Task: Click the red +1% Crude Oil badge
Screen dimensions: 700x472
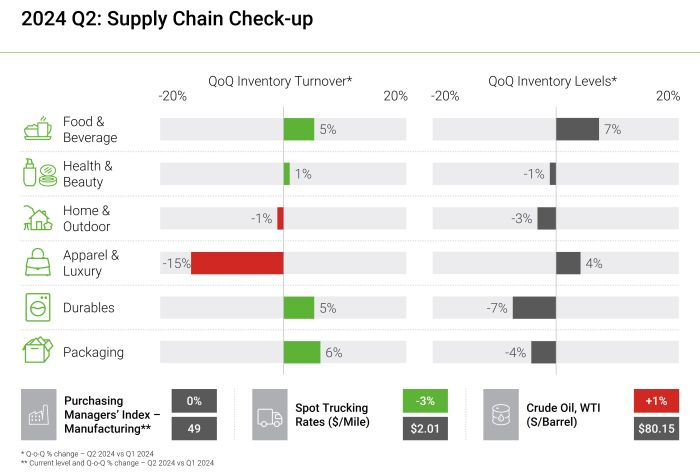Action: [x=655, y=401]
